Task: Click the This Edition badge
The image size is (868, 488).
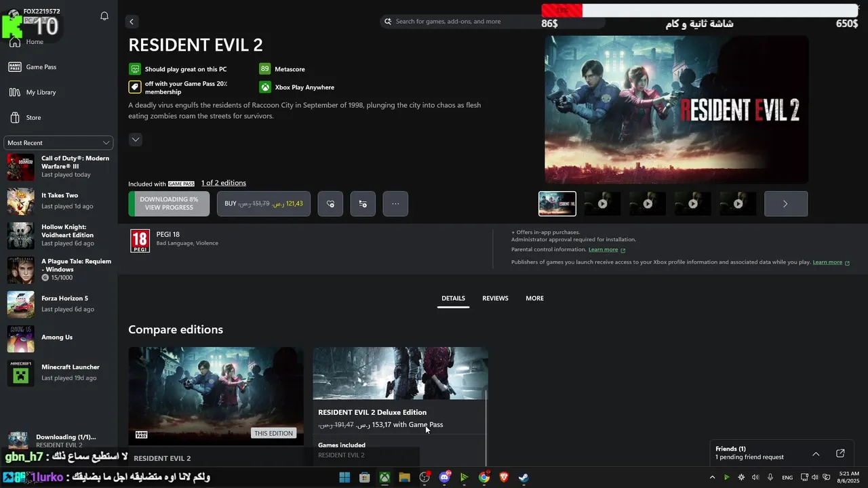Action: coord(274,433)
